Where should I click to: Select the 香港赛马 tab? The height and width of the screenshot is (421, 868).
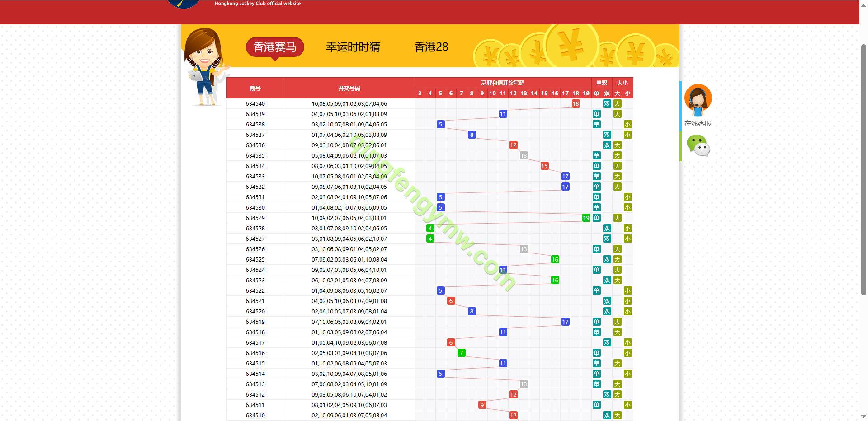coord(275,47)
